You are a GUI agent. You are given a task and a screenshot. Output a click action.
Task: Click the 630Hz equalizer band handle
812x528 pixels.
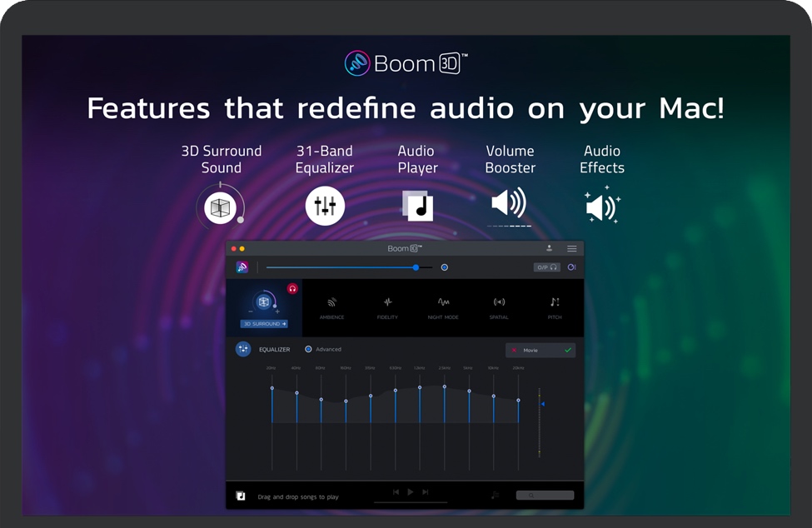tap(395, 391)
